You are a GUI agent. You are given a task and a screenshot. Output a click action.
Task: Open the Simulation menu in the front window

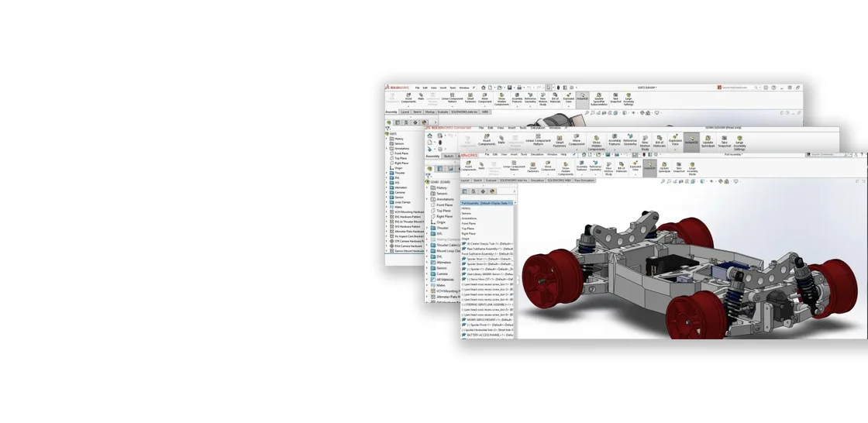tap(537, 154)
